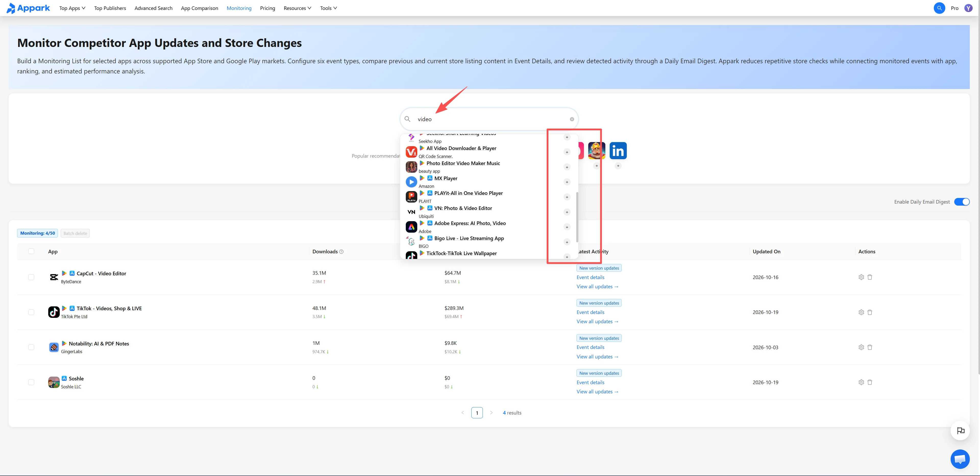Add Photo Editor Video Maker Music app

pos(567,167)
